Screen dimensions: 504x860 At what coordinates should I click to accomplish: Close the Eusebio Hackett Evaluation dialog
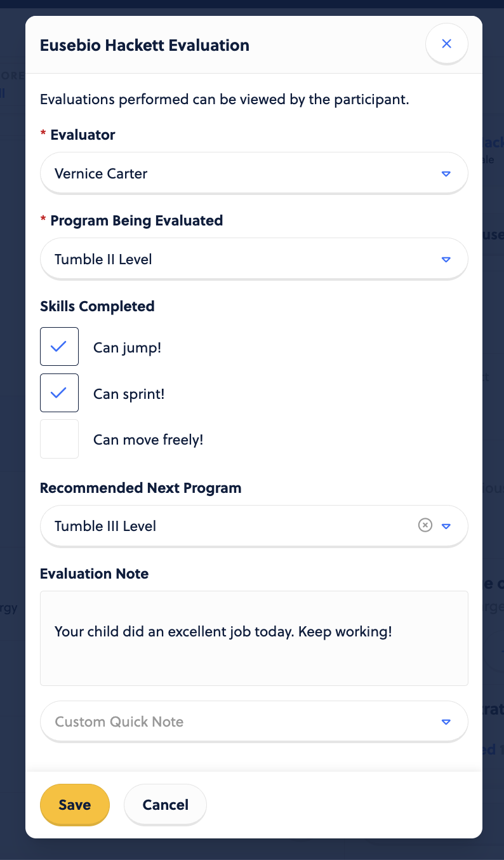tap(446, 44)
